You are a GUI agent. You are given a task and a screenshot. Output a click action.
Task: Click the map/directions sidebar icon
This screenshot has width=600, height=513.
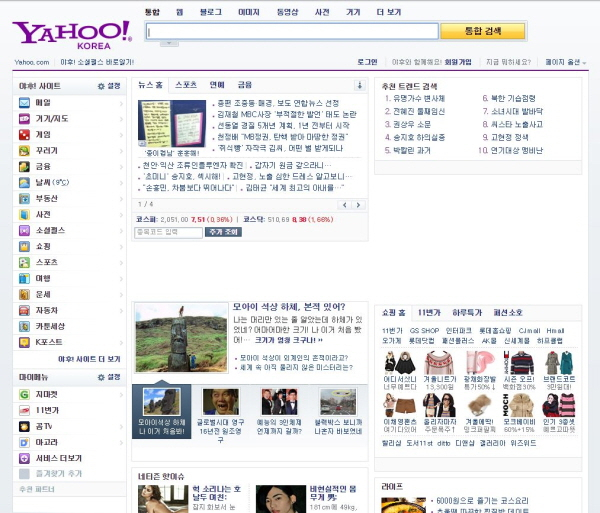click(24, 119)
